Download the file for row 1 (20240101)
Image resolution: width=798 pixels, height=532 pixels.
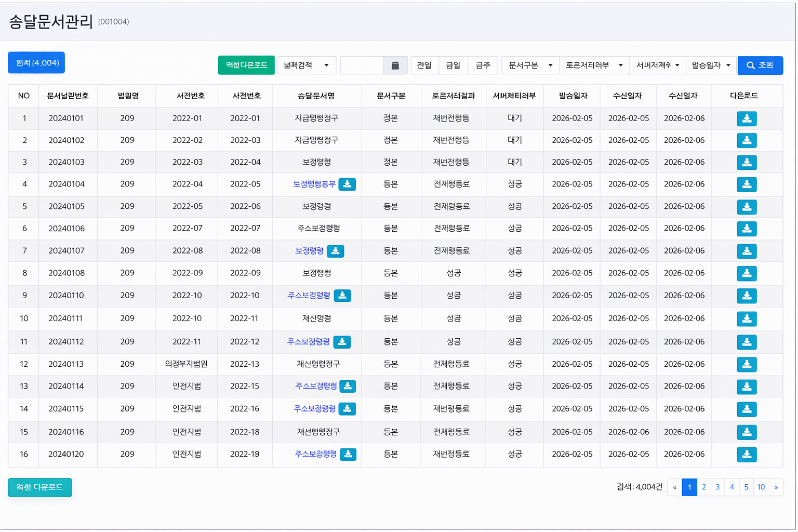[x=746, y=118]
